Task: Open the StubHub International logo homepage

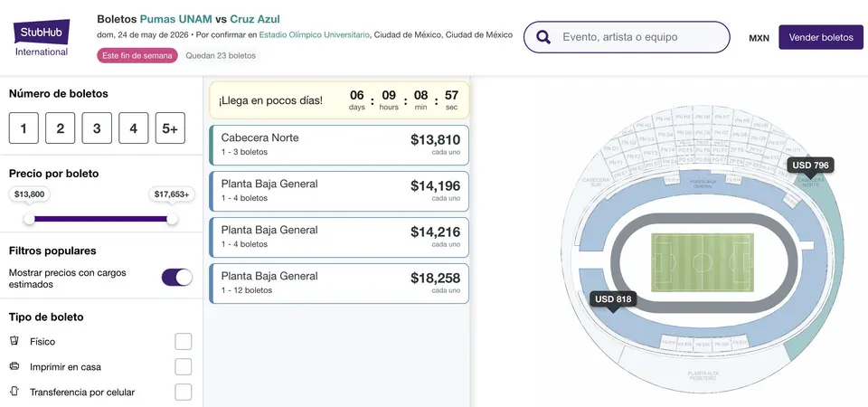Action: (42, 38)
